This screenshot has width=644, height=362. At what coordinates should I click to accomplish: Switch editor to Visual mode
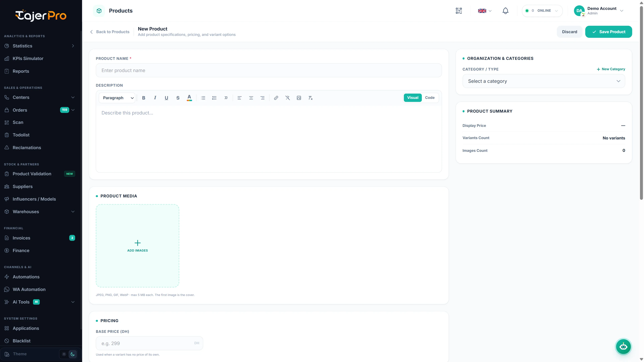pyautogui.click(x=413, y=98)
